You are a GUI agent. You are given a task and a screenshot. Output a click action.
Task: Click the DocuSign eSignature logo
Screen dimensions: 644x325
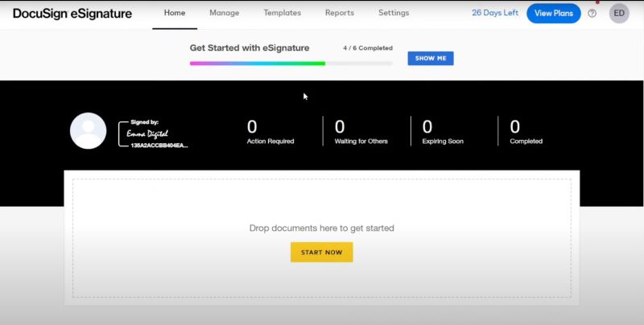click(x=72, y=14)
